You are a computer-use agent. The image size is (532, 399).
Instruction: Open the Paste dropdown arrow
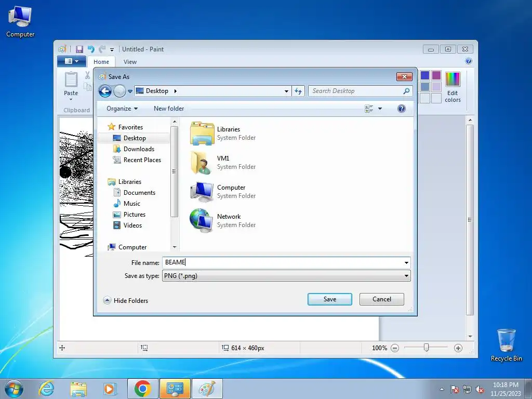click(x=71, y=99)
